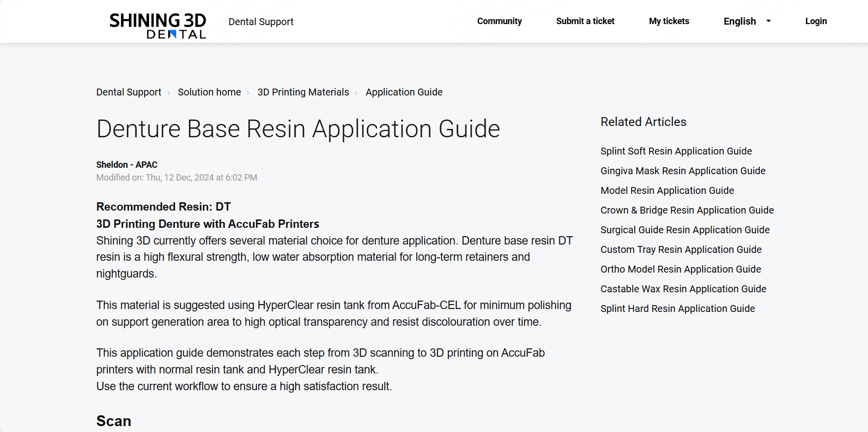
Task: Go to Solution home breadcrumb
Action: 209,92
